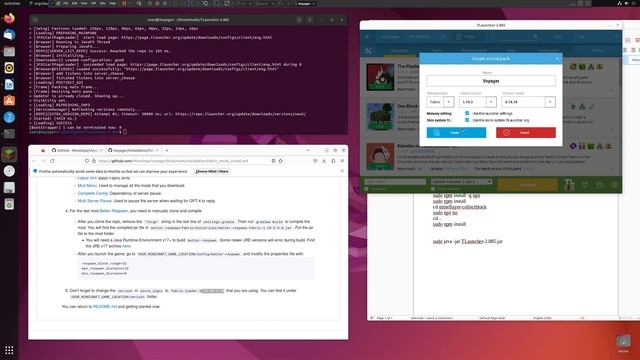Select the One Block mod pack thumbnail

coord(380,117)
